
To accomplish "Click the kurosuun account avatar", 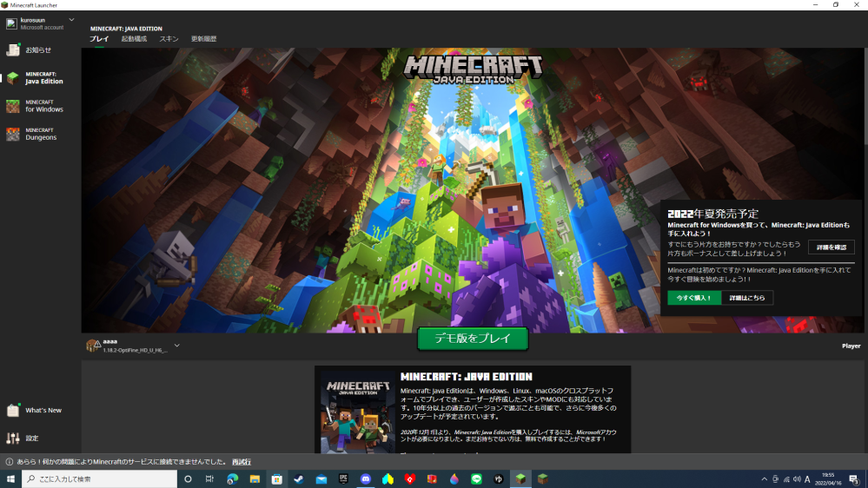I will pos(11,23).
